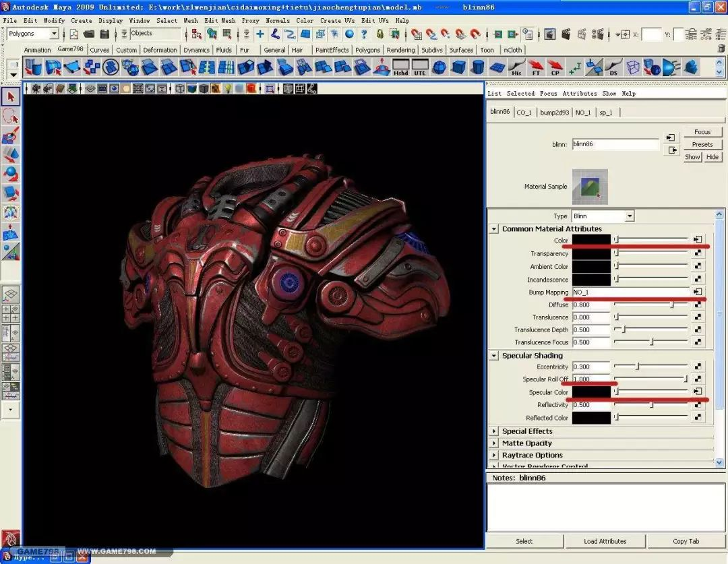Pick the Universal Manipulator tool
Screen dimensions: 728x564
pos(11,213)
